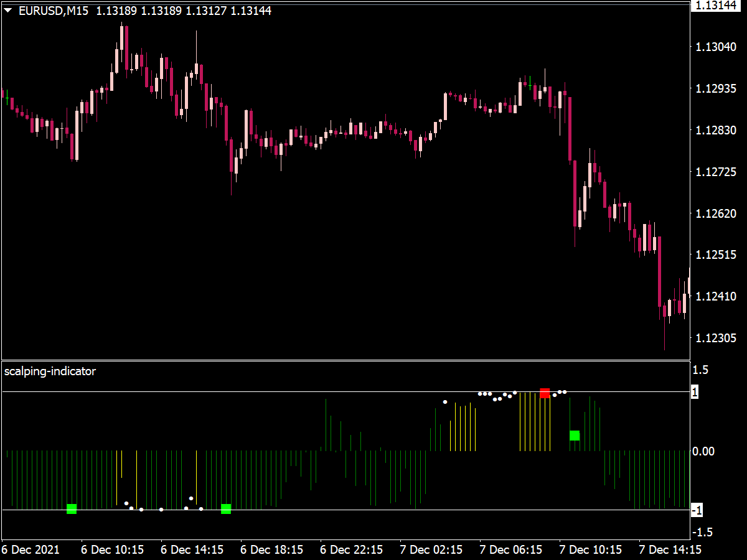Click the indicator scale value 0.00

[x=703, y=451]
